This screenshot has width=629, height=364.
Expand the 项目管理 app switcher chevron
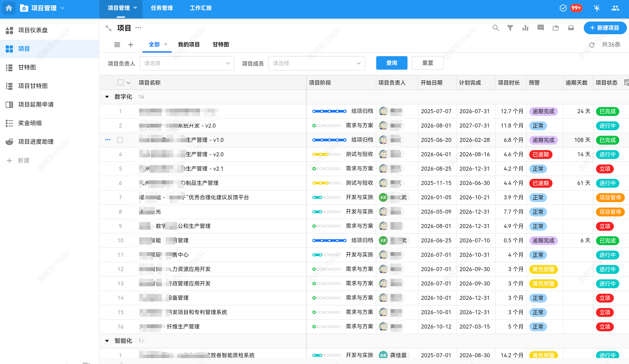63,8
